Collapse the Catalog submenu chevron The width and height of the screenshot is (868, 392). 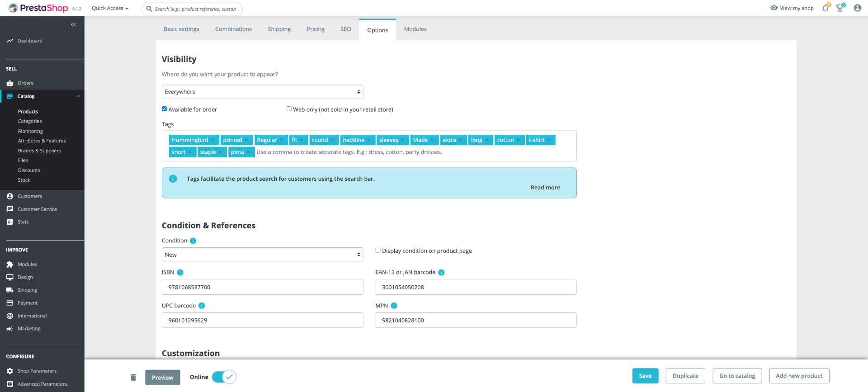(78, 96)
